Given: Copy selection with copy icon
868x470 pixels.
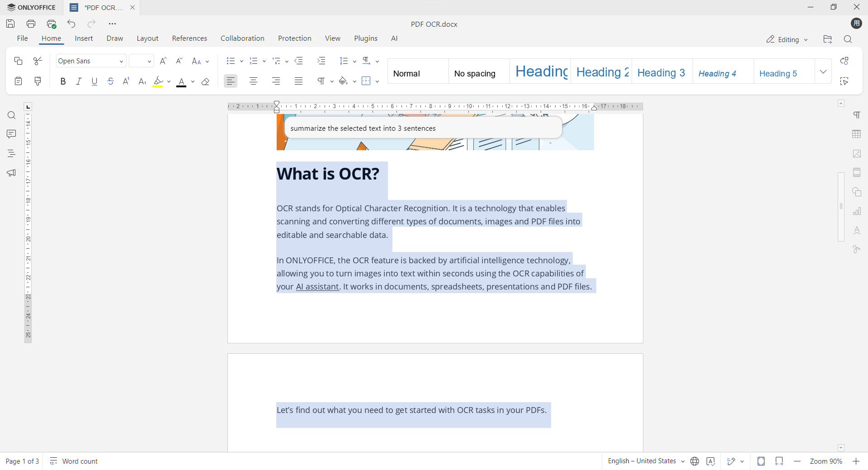Looking at the screenshot, I should pos(18,61).
